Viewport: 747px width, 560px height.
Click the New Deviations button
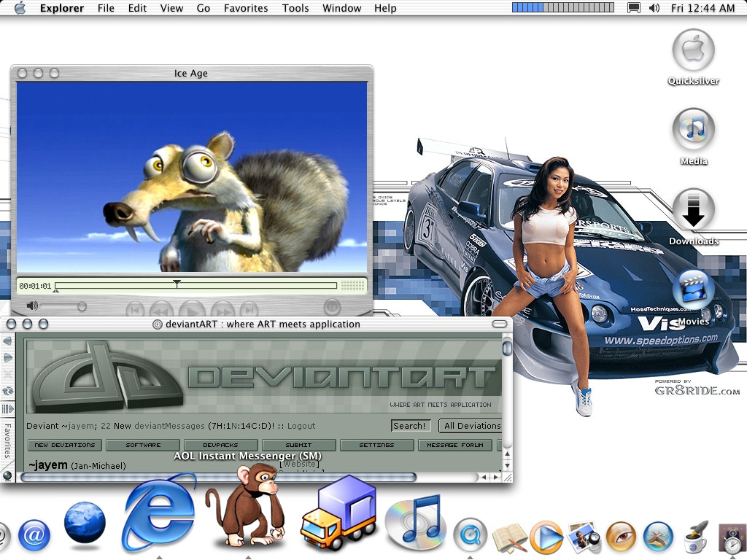point(65,445)
